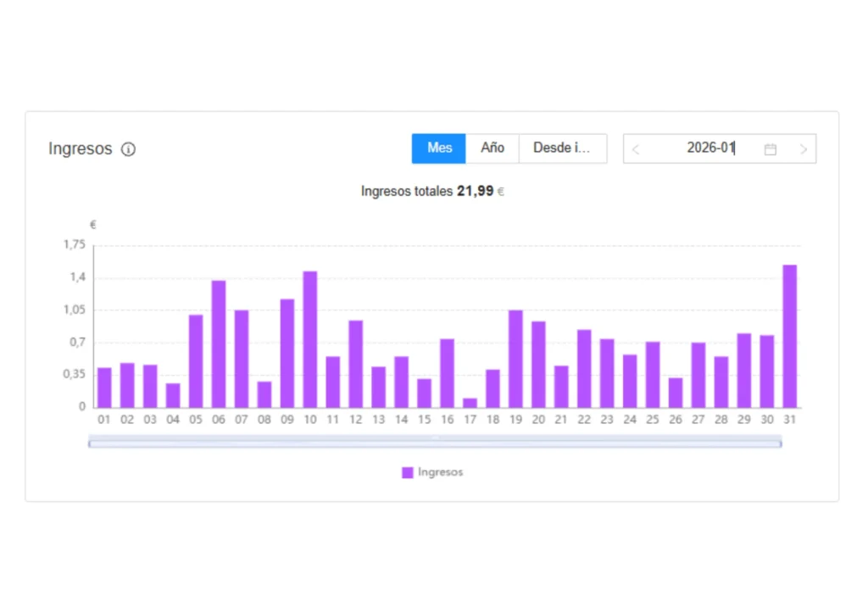868x614 pixels.
Task: Click the bar for day 01
Action: point(104,388)
